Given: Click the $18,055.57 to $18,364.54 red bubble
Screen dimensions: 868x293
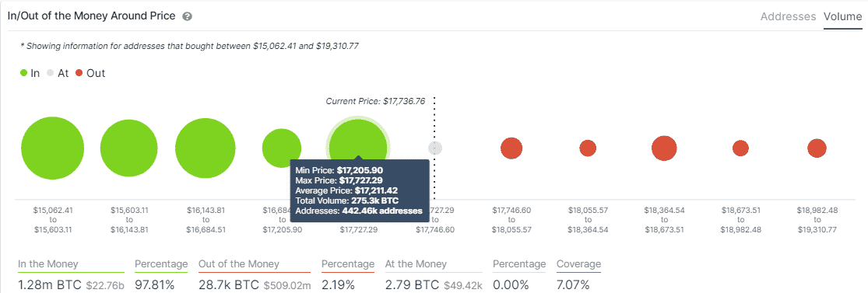Looking at the screenshot, I should tap(588, 148).
